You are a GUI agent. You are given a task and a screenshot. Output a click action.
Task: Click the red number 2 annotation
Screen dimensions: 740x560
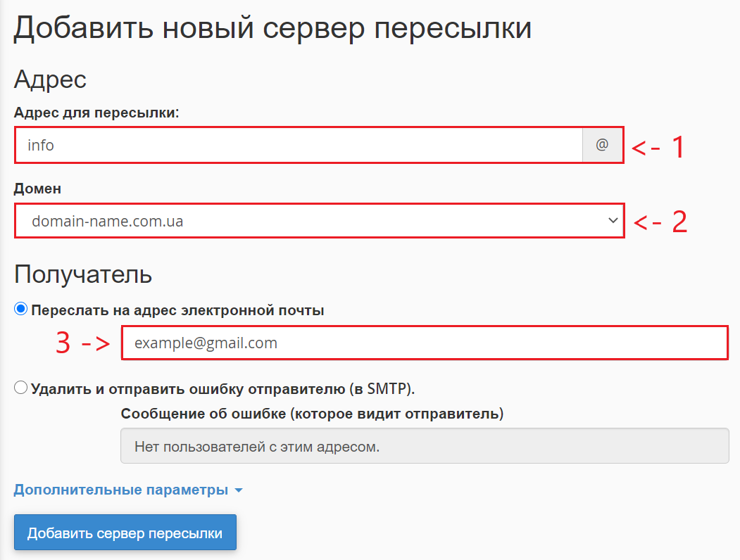coord(678,222)
